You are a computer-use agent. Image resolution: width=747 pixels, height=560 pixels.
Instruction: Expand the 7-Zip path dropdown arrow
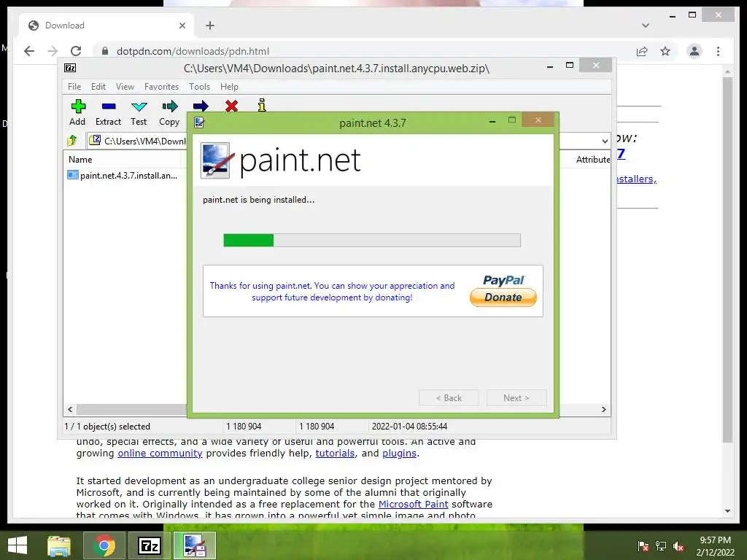605,141
